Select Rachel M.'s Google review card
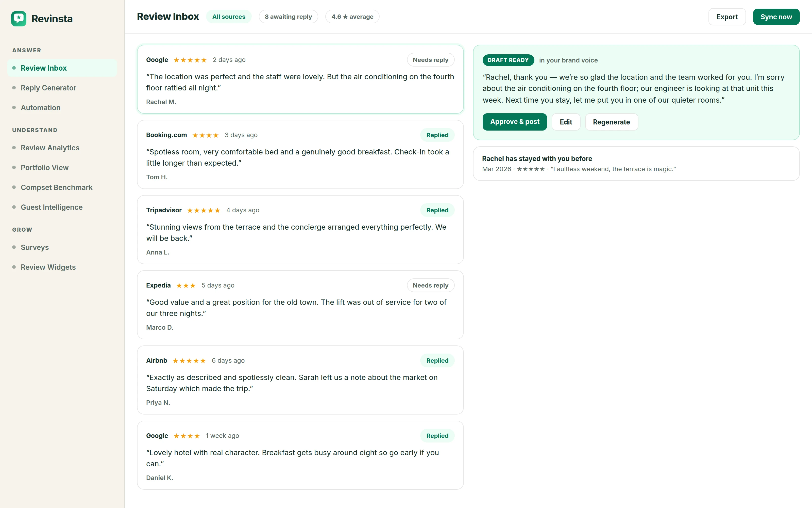This screenshot has width=812, height=508. click(x=300, y=79)
